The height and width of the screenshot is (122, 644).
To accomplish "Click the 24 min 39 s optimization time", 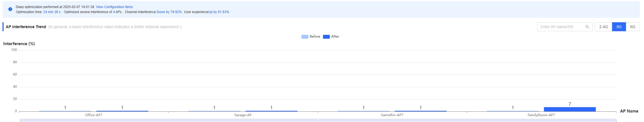I will [52, 12].
